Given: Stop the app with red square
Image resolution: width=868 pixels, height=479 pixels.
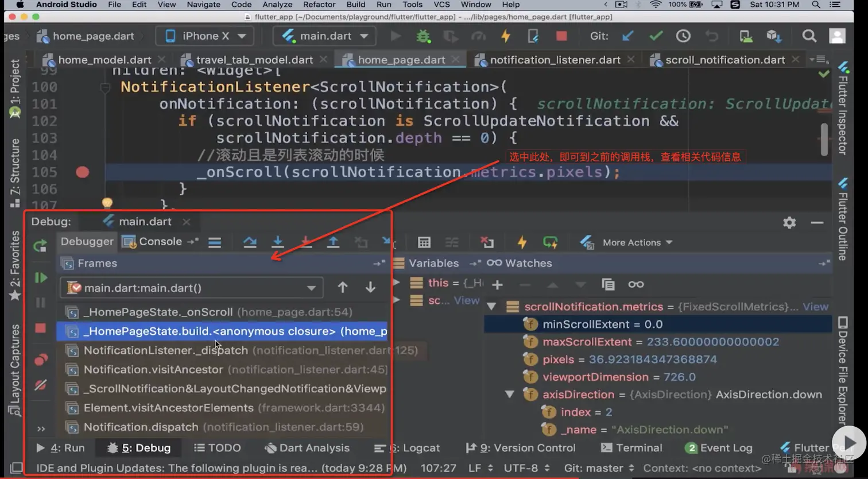Looking at the screenshot, I should pyautogui.click(x=561, y=36).
